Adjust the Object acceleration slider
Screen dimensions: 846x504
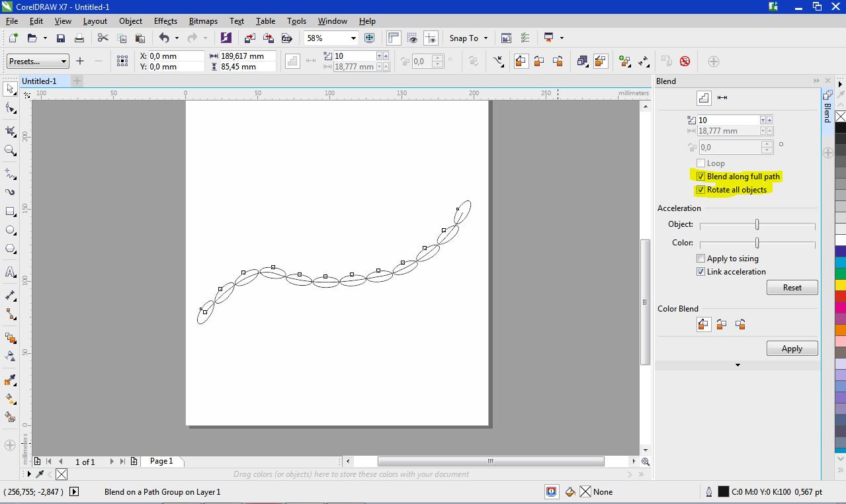coord(757,224)
